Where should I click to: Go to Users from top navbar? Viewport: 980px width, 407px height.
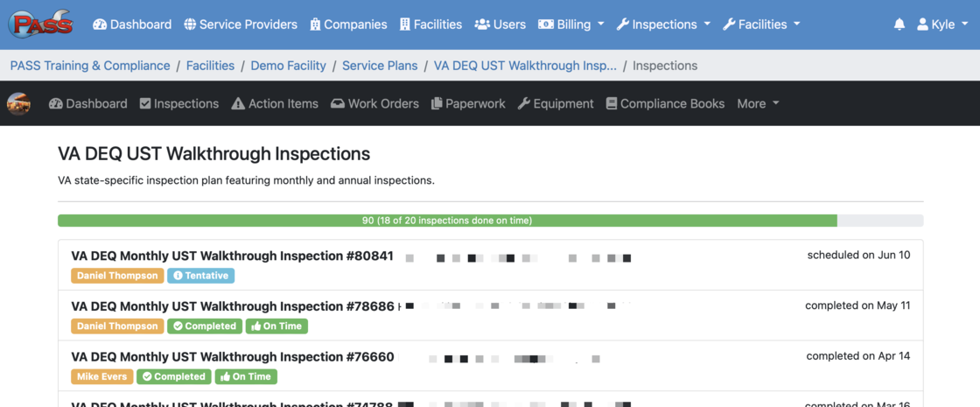(500, 25)
